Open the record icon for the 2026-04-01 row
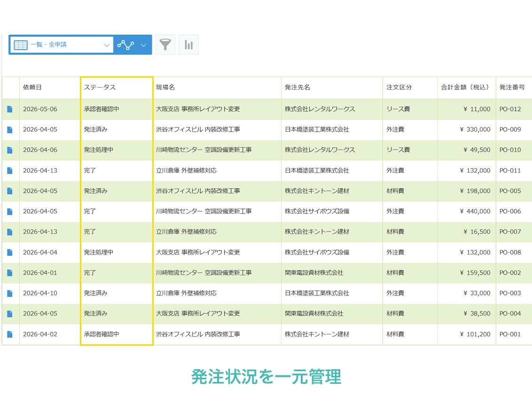Screen dimensions: 532x397 click(x=10, y=273)
